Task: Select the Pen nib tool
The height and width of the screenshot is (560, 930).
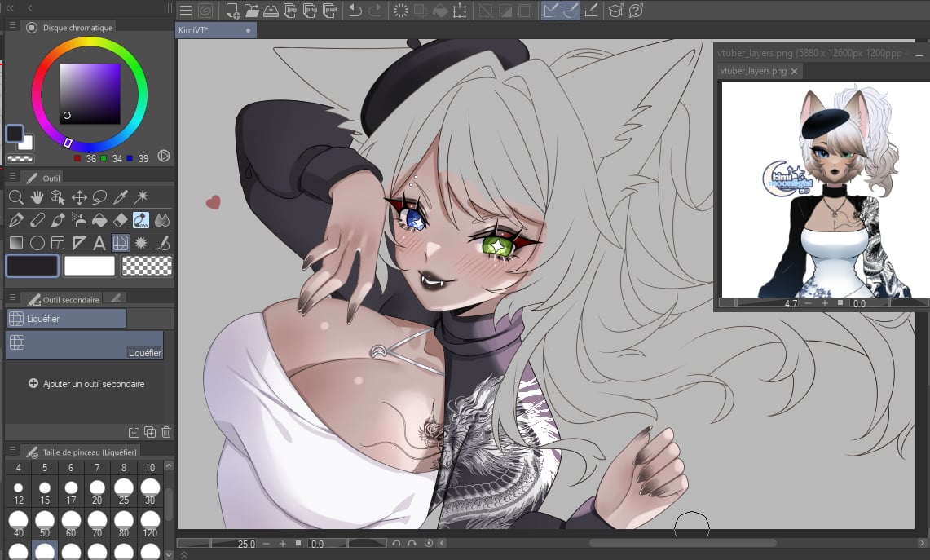Action: tap(16, 220)
